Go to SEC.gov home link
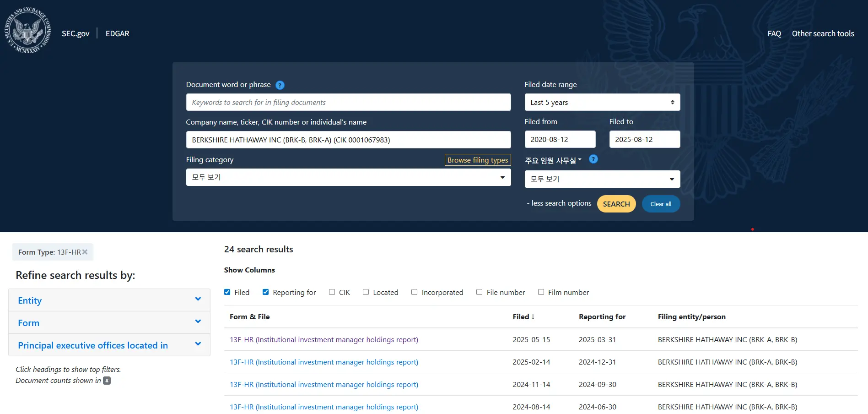Screen dimensions: 868x414 [x=75, y=33]
